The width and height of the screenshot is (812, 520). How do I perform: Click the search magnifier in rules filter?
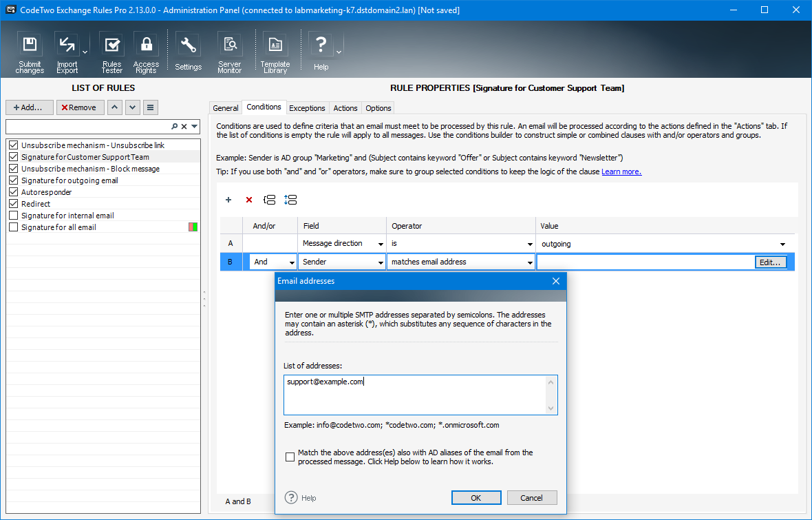[x=175, y=126]
